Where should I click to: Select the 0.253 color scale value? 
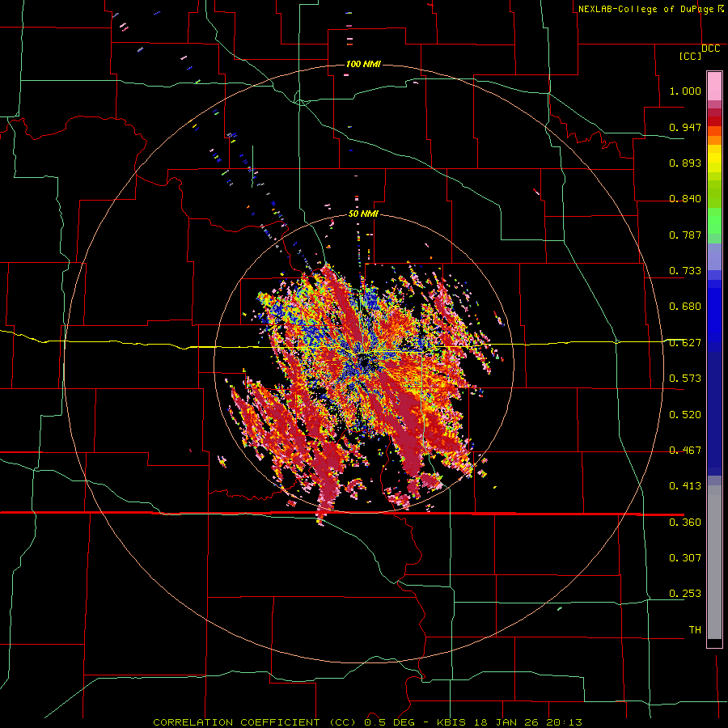click(x=685, y=594)
